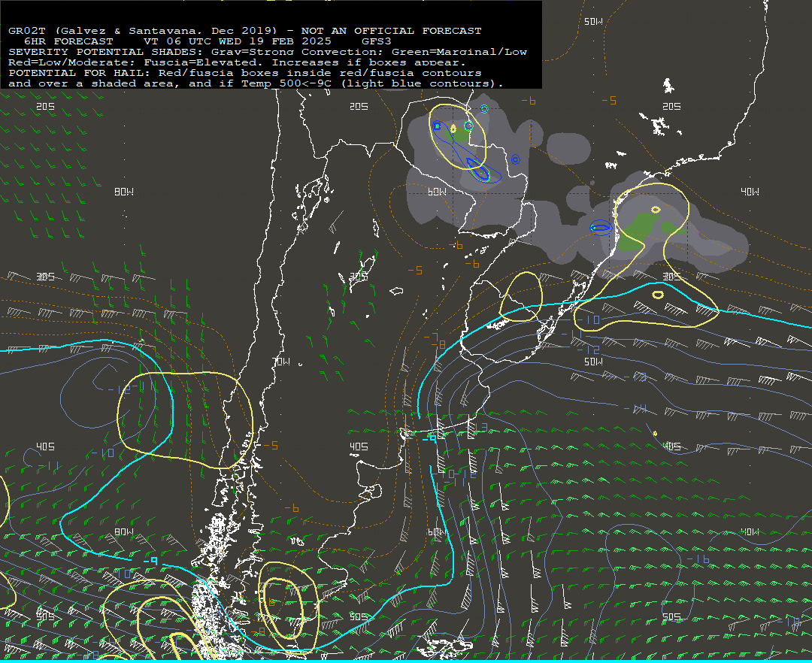
Task: Click the 'NOT AN OFFICIAL FORECAST' header text
Action: point(392,31)
